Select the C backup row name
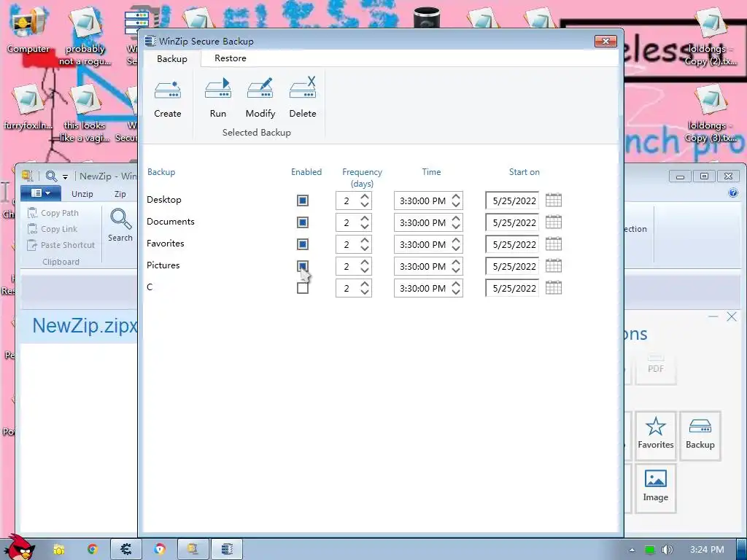The width and height of the screenshot is (747, 560). [150, 287]
